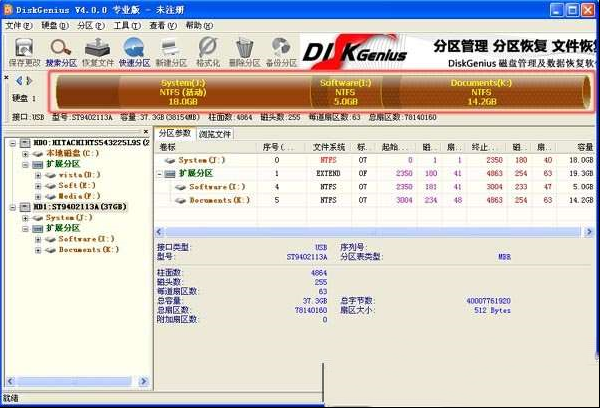Open the Help (帮助) menu
The image size is (600, 408).
tap(199, 26)
